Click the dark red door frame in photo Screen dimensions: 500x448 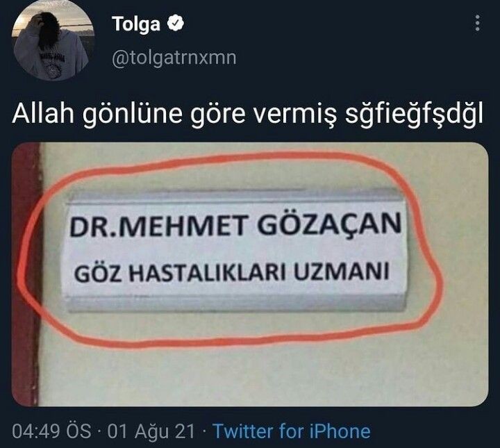point(26,274)
